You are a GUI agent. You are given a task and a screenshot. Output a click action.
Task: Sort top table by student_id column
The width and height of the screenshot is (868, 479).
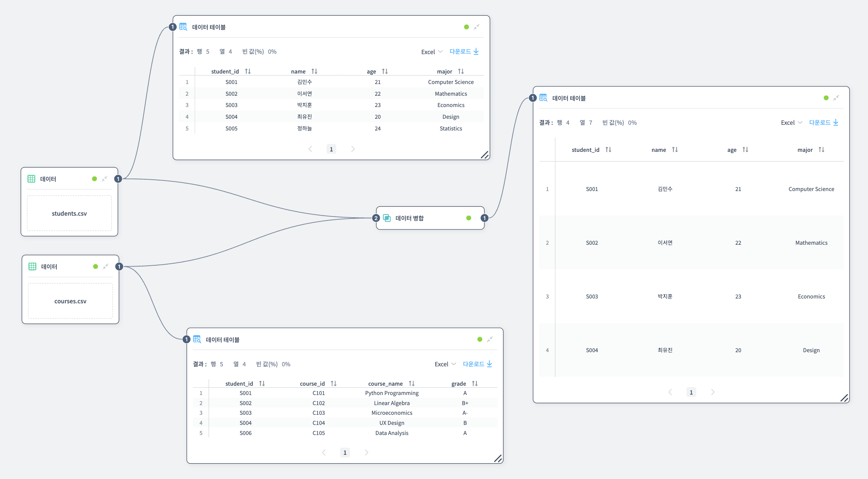248,71
